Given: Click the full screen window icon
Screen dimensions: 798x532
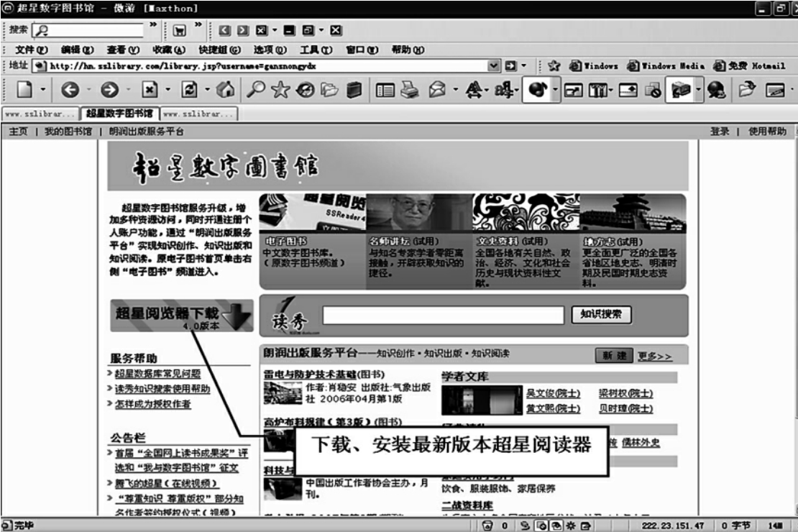Looking at the screenshot, I should (x=573, y=91).
